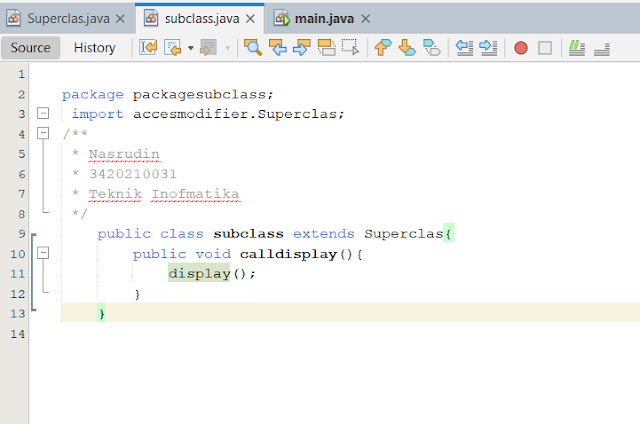Click method name 'calldisplay' on line 10
The height and width of the screenshot is (424, 640).
288,254
